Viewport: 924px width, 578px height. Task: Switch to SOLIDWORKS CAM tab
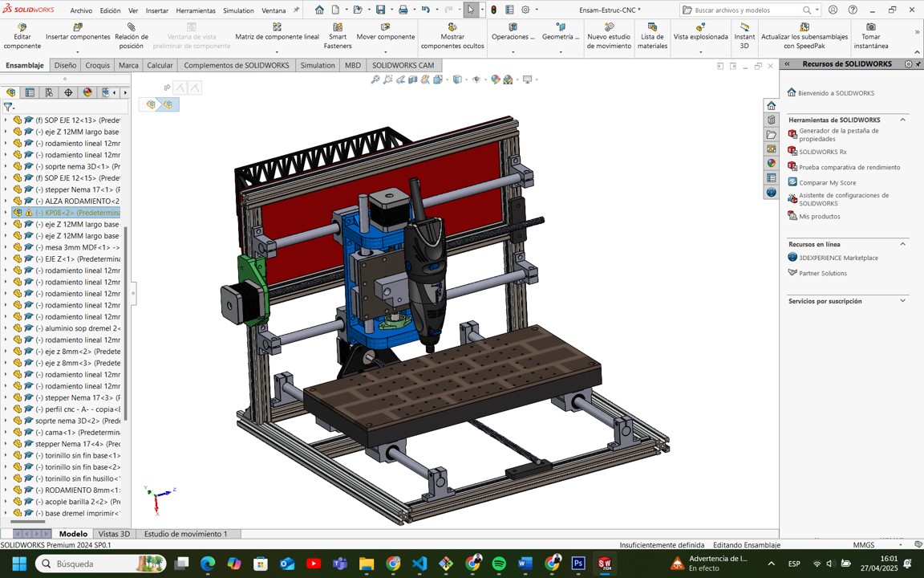403,66
